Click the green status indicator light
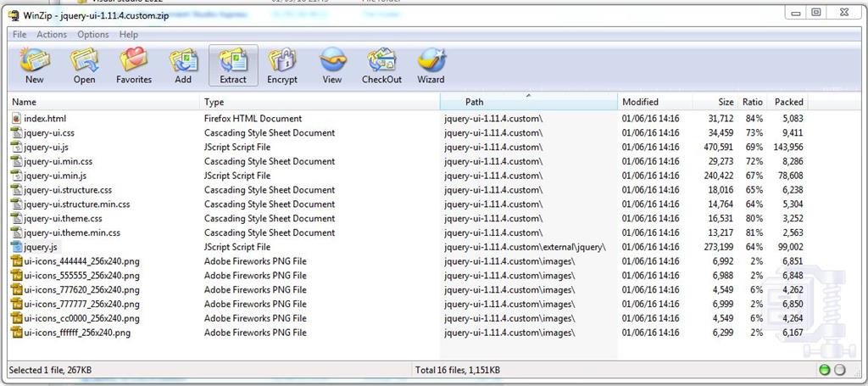Image resolution: width=868 pixels, height=386 pixels. click(x=824, y=370)
